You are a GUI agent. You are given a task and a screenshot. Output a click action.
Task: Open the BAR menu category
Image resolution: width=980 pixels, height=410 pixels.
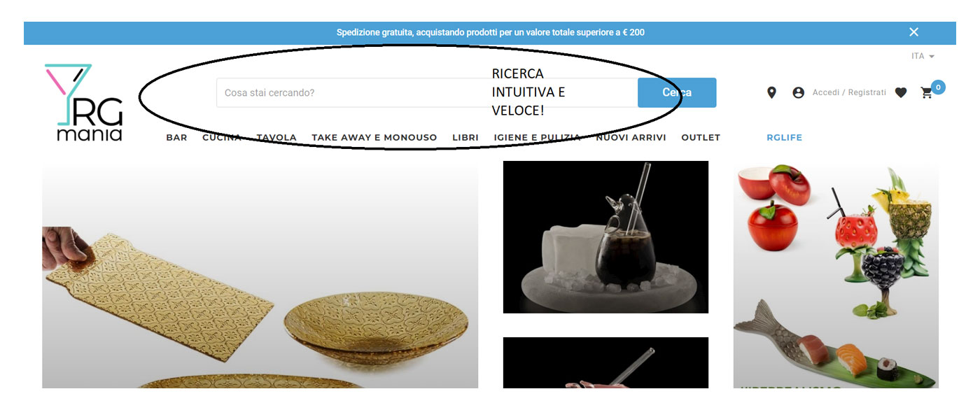pos(176,138)
